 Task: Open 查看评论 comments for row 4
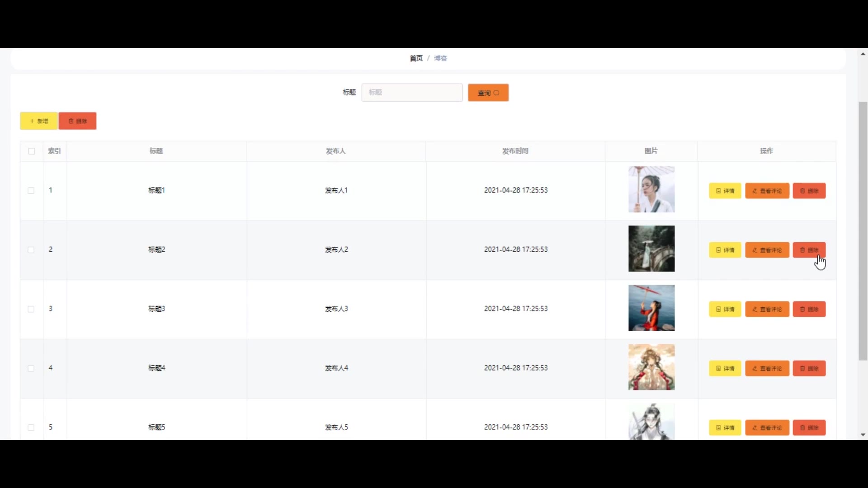[x=767, y=368]
